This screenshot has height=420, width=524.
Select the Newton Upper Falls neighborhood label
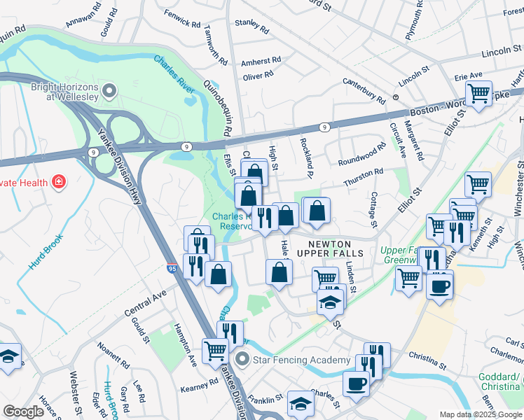click(x=330, y=249)
